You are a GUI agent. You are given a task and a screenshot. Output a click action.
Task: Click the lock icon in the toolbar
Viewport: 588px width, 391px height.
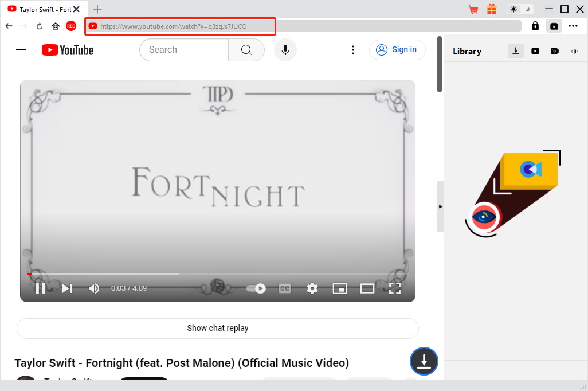click(535, 26)
